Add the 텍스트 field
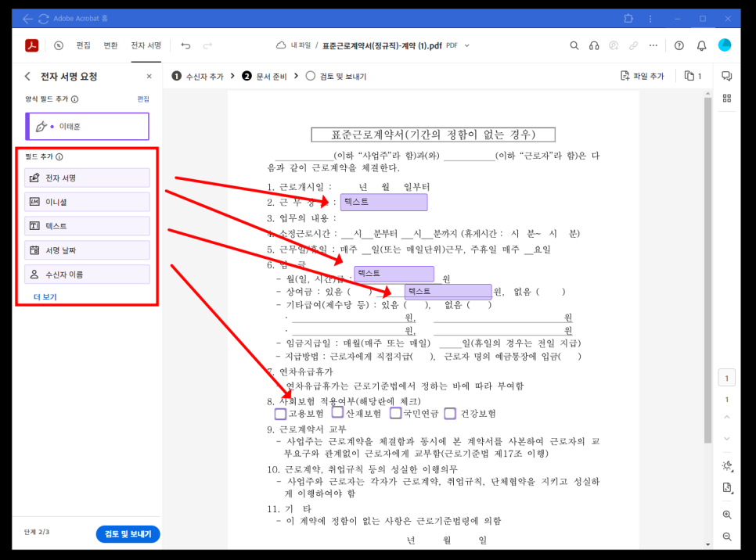Screen dimensions: 756x560 [x=88, y=226]
